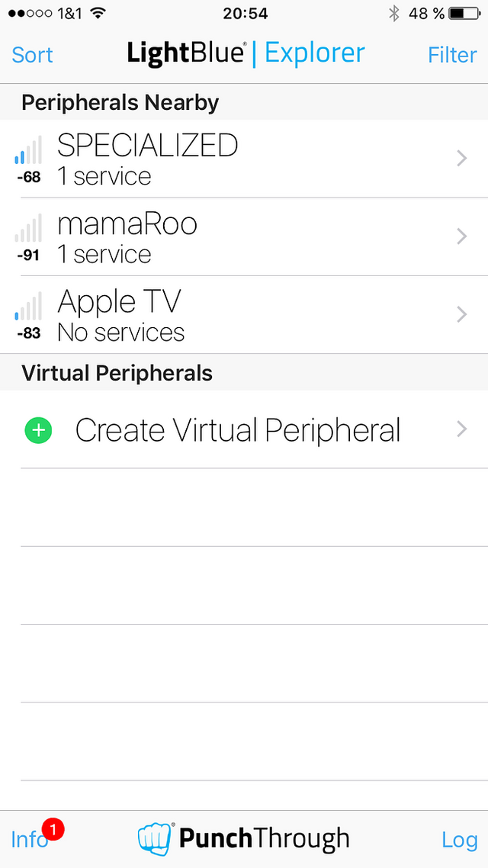The height and width of the screenshot is (868, 488).
Task: Open SPECIALIZED peripheral via its chevron
Action: click(462, 159)
